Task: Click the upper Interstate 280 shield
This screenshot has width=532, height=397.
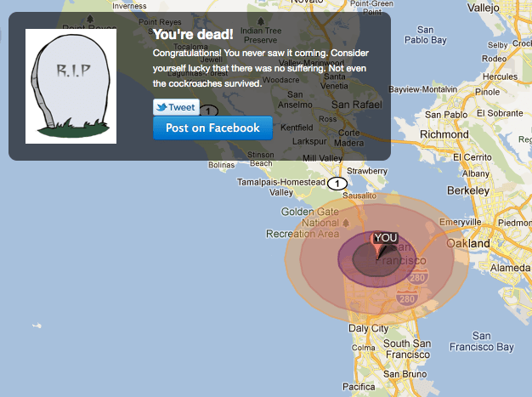Action: pyautogui.click(x=417, y=278)
